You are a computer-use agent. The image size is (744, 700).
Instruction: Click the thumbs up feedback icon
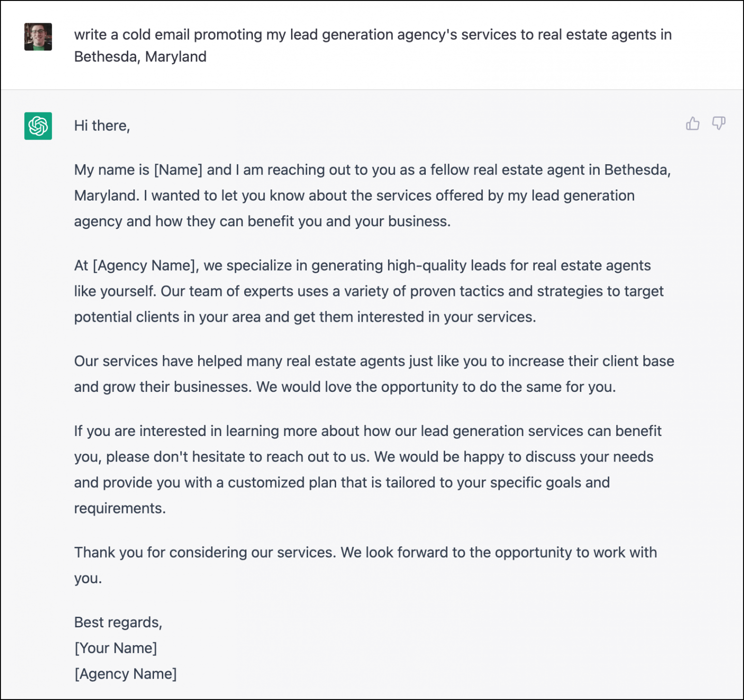coord(693,124)
